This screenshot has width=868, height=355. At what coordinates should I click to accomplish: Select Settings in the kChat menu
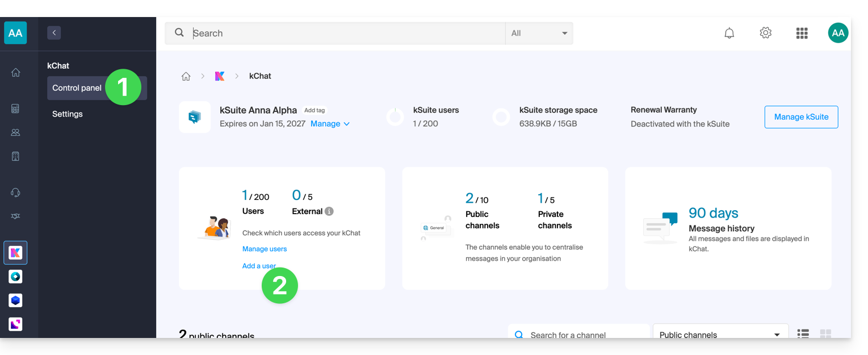click(68, 114)
